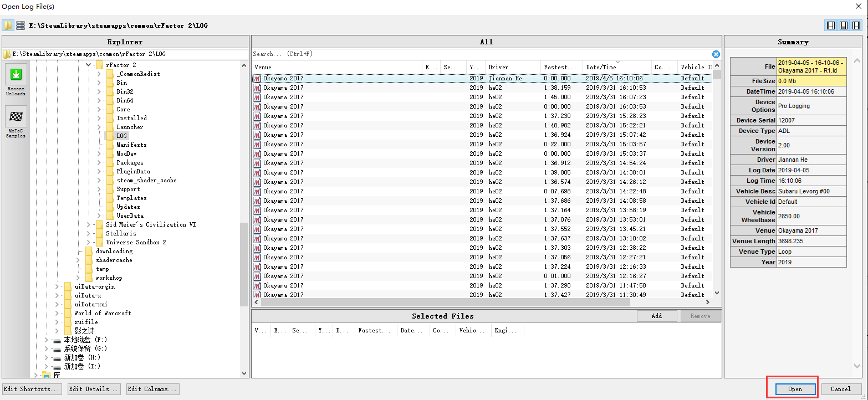Click the Open button
The height and width of the screenshot is (400, 868).
pyautogui.click(x=795, y=389)
